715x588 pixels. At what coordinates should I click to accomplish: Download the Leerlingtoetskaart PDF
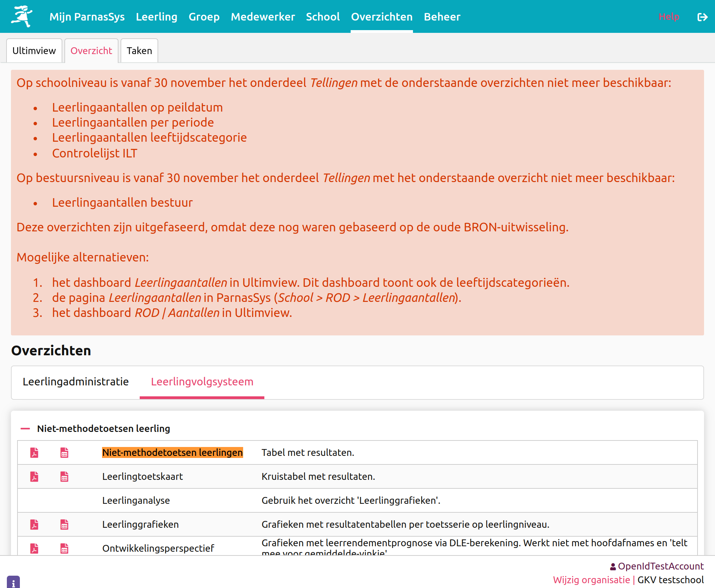34,476
